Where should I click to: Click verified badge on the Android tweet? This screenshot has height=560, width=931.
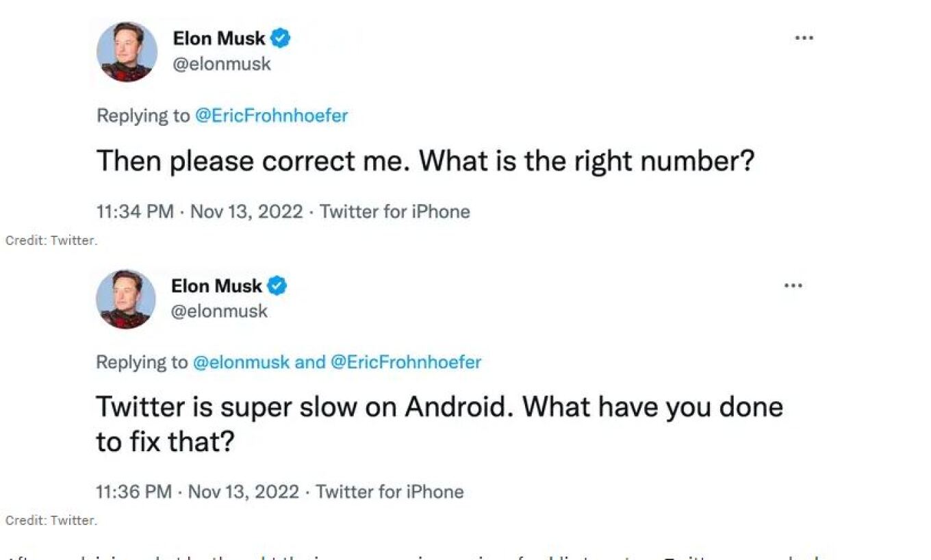click(277, 286)
